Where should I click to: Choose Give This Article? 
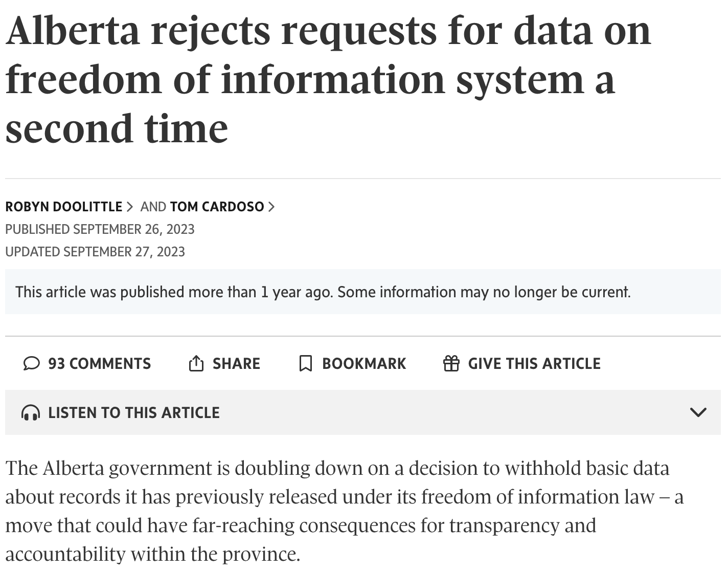534,363
